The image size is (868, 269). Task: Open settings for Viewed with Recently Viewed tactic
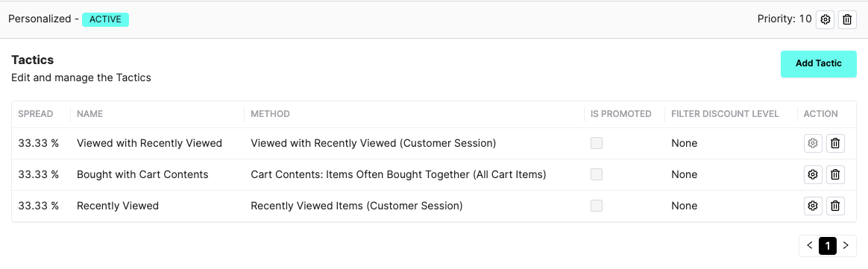click(813, 143)
